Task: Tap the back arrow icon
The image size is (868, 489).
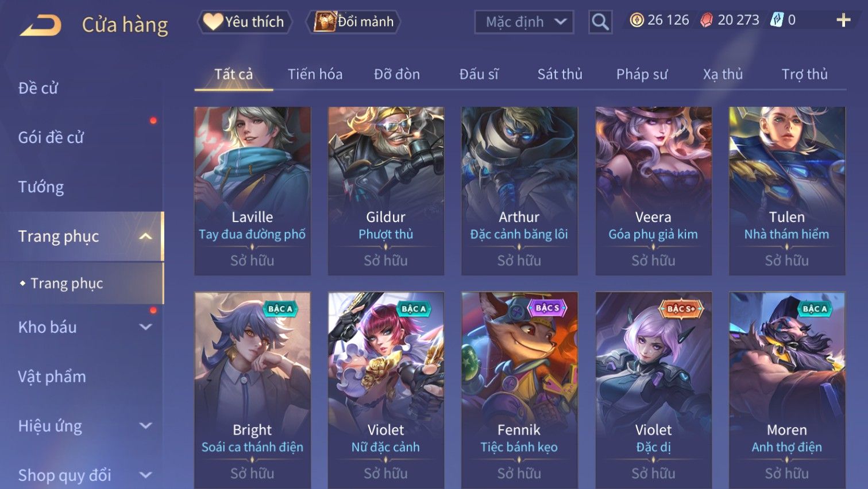Action: click(x=40, y=25)
